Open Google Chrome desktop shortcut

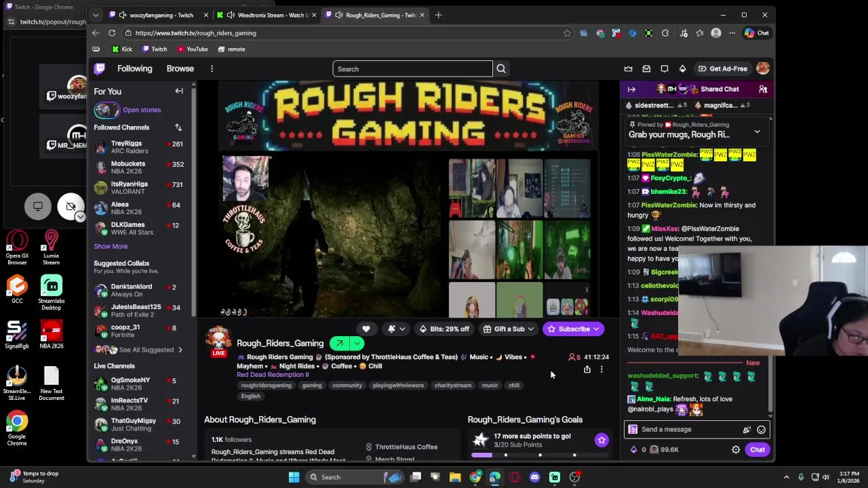[17, 429]
